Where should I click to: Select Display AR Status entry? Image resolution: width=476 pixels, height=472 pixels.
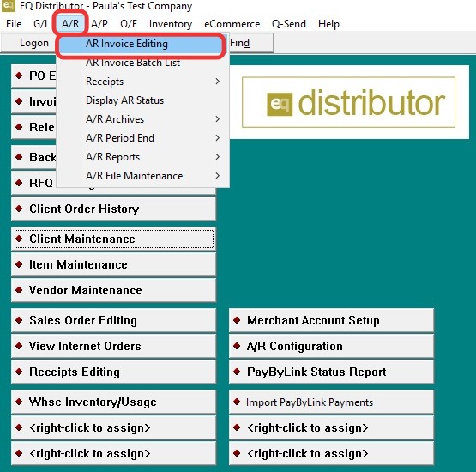pos(142,100)
